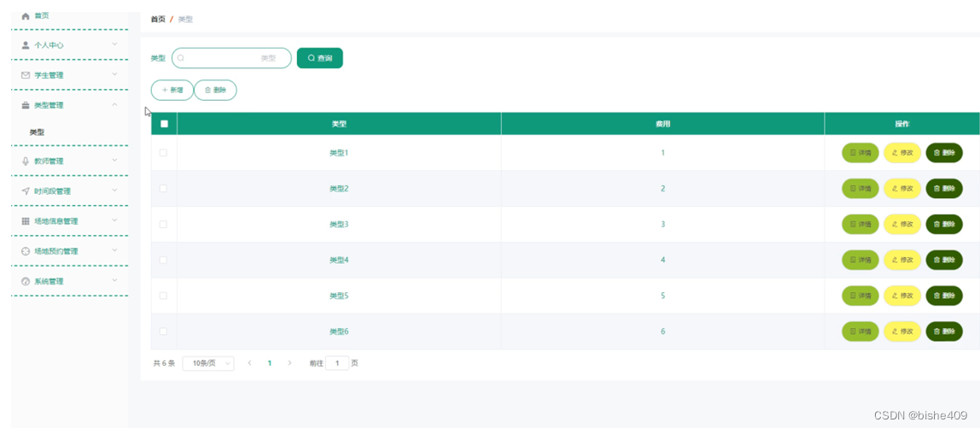980x428 pixels.
Task: Expand the 系统管理 chevron
Action: (x=114, y=280)
